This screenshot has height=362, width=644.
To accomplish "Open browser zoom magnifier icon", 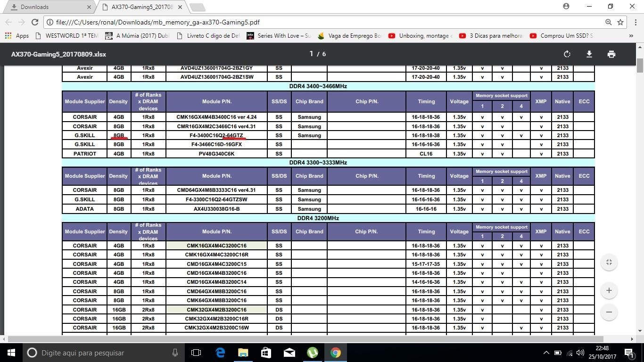I will click(609, 22).
